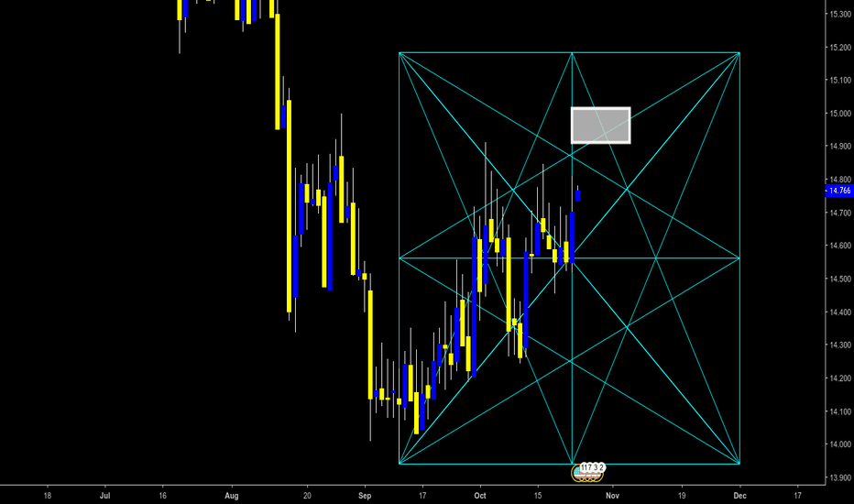This screenshot has width=854, height=504.
Task: Click the Sep label on time axis
Action: pos(365,496)
